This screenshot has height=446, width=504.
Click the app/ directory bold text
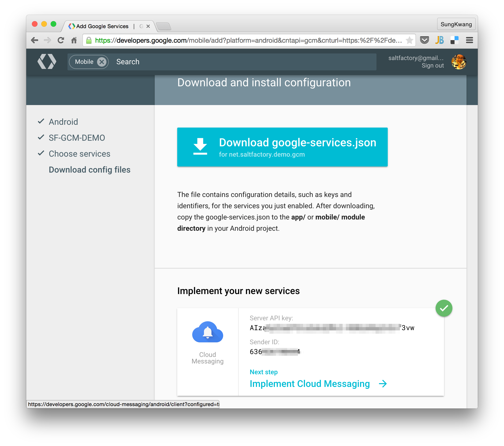click(x=298, y=217)
